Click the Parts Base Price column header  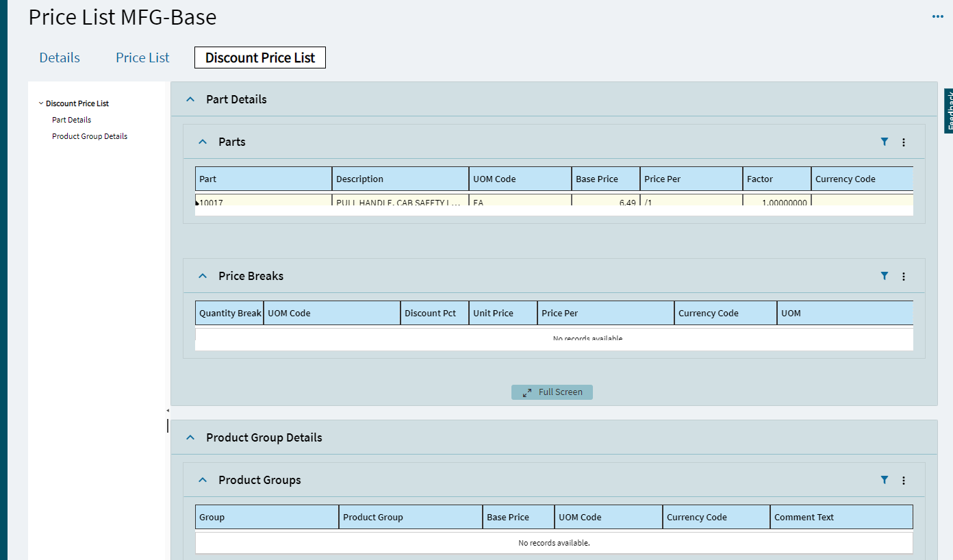point(606,179)
